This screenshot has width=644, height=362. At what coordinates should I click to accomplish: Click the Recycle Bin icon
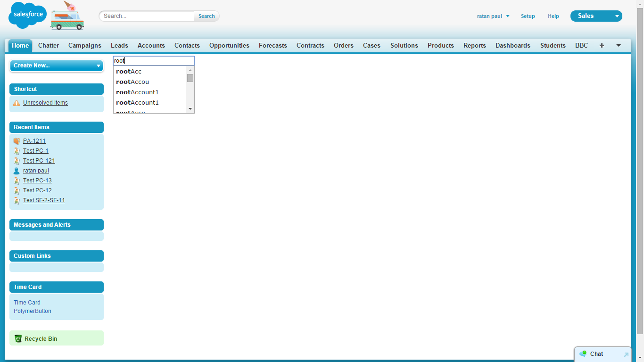[18, 338]
